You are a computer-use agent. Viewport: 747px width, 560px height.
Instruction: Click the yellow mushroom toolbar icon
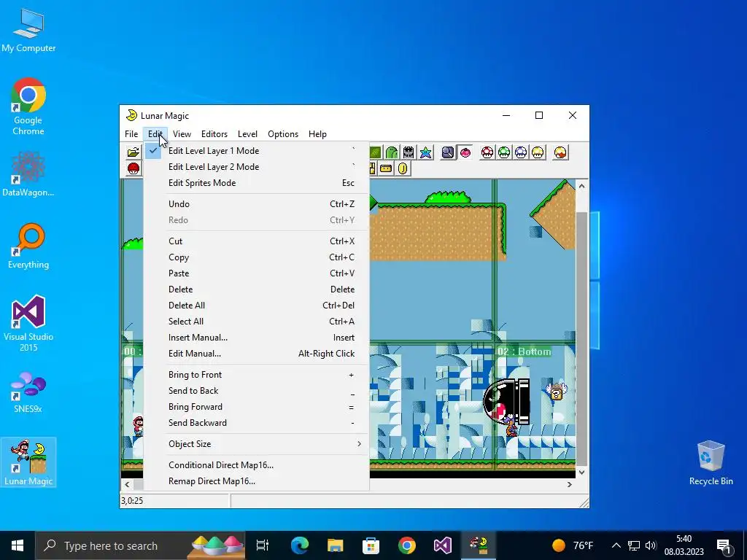pos(538,152)
